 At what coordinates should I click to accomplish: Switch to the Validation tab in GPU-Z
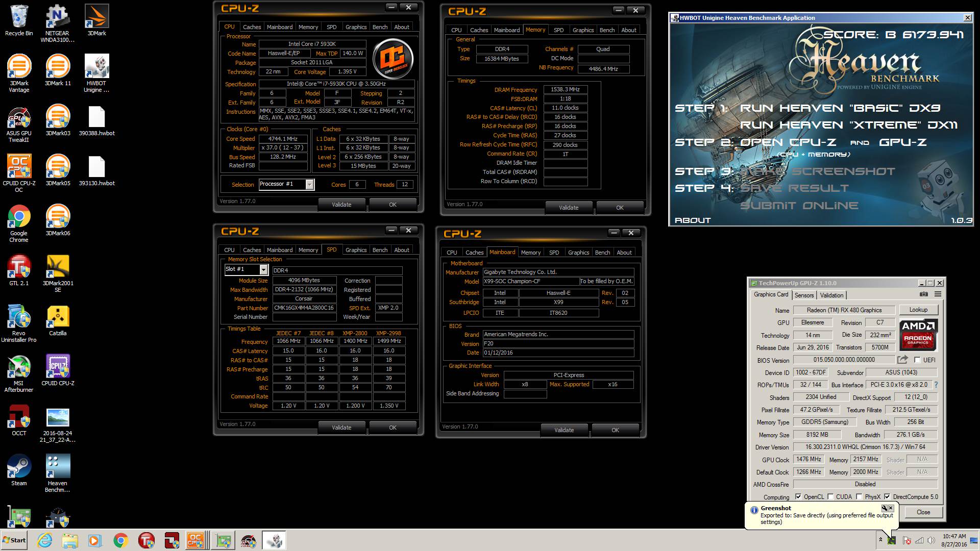pyautogui.click(x=831, y=295)
